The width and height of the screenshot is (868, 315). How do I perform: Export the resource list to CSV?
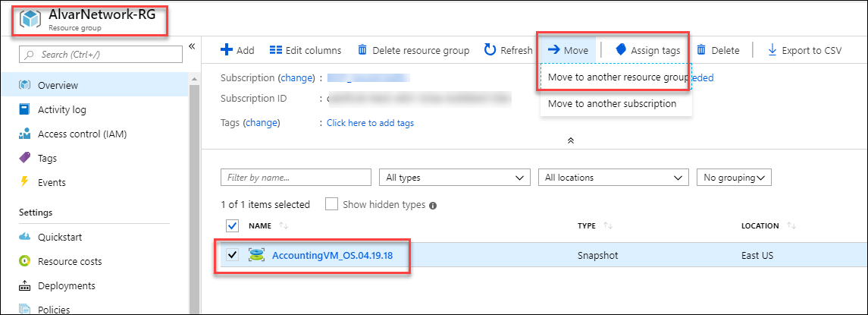pyautogui.click(x=805, y=50)
